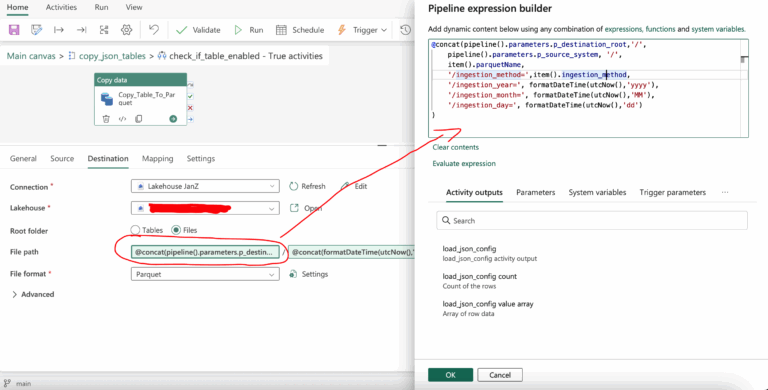Image resolution: width=768 pixels, height=390 pixels.
Task: Switch to the Mapping activity tab
Action: [158, 159]
